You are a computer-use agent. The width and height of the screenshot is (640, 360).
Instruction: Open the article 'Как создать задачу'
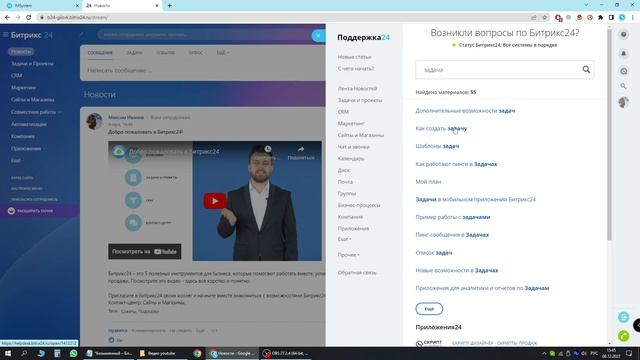[441, 128]
